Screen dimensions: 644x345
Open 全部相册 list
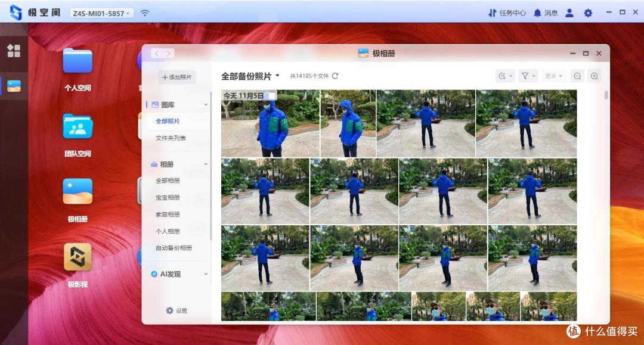168,181
